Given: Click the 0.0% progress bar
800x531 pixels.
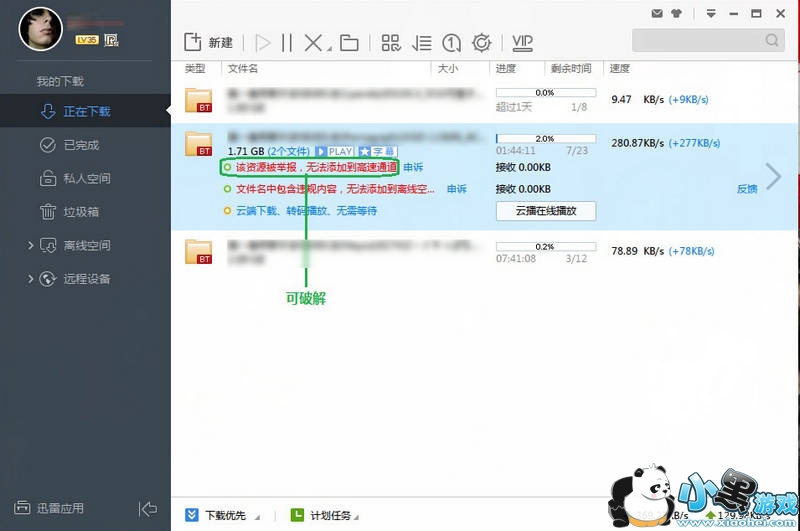Looking at the screenshot, I should pyautogui.click(x=545, y=93).
